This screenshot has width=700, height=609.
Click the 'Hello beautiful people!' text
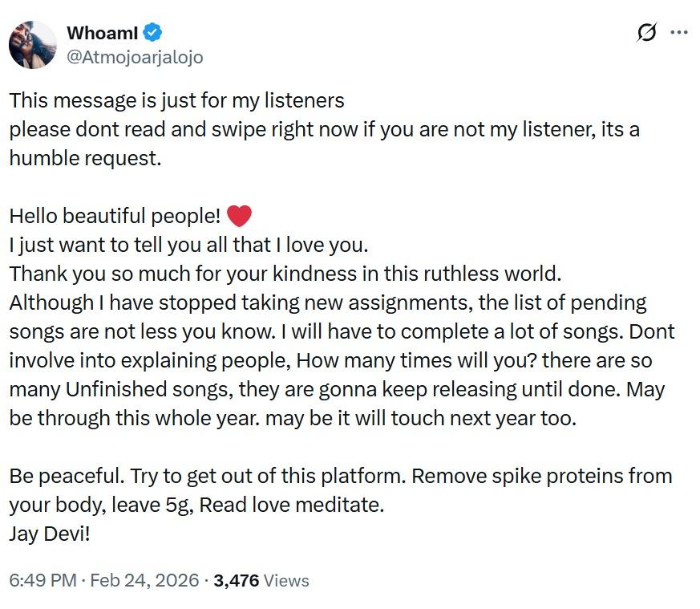(115, 216)
